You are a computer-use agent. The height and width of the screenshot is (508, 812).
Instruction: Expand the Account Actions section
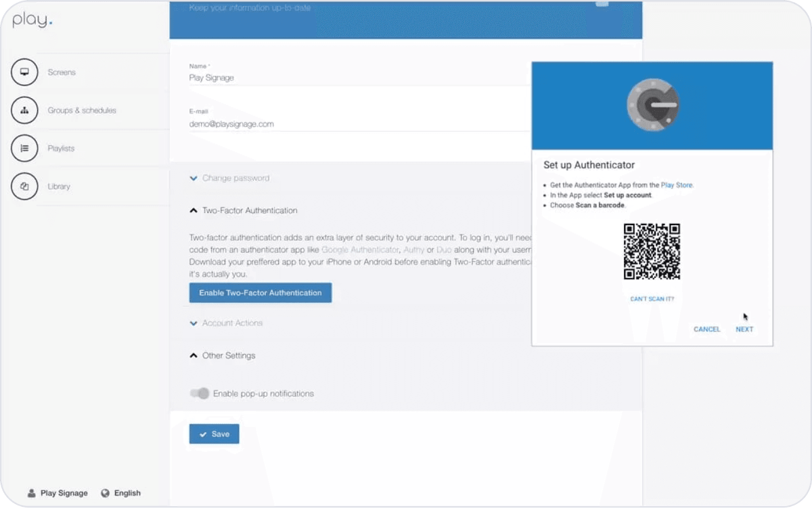click(227, 323)
